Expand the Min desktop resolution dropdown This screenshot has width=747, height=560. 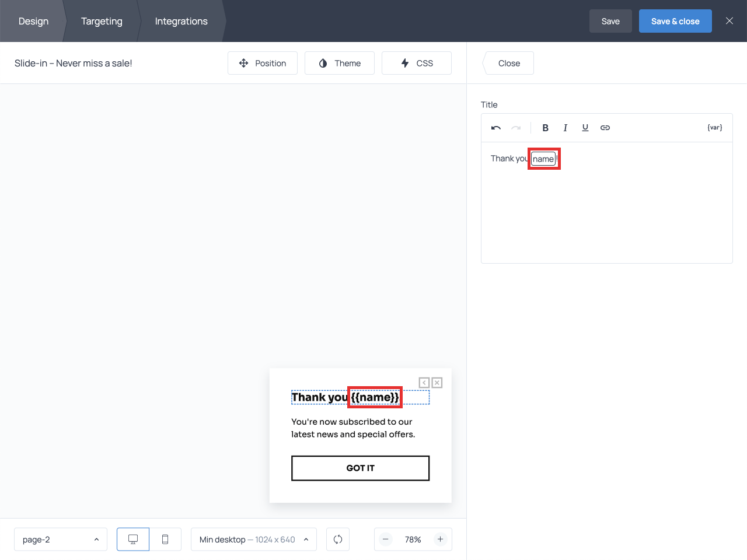click(x=254, y=540)
